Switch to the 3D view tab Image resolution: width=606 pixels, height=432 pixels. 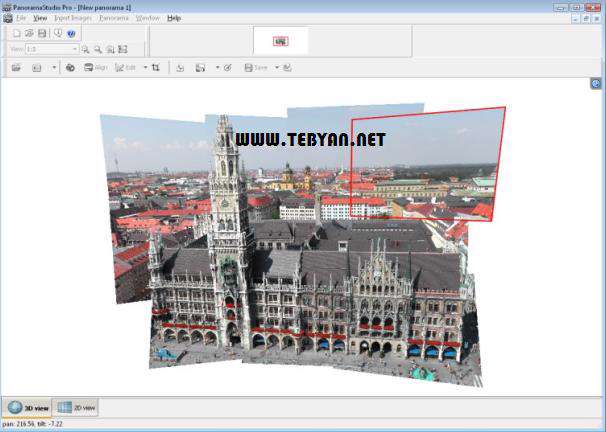27,407
